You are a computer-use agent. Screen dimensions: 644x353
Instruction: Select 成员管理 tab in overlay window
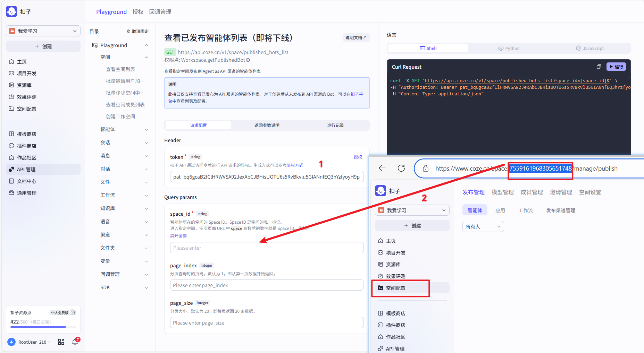[532, 192]
